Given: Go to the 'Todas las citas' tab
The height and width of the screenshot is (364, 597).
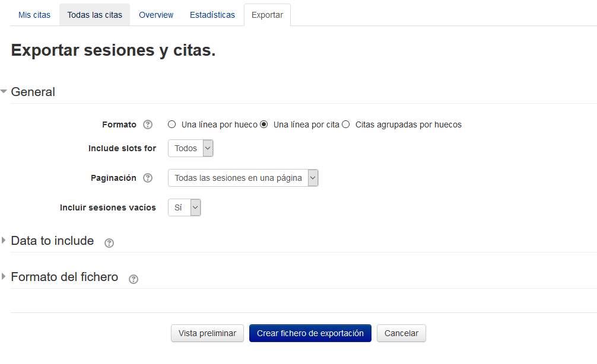Looking at the screenshot, I should pos(94,15).
